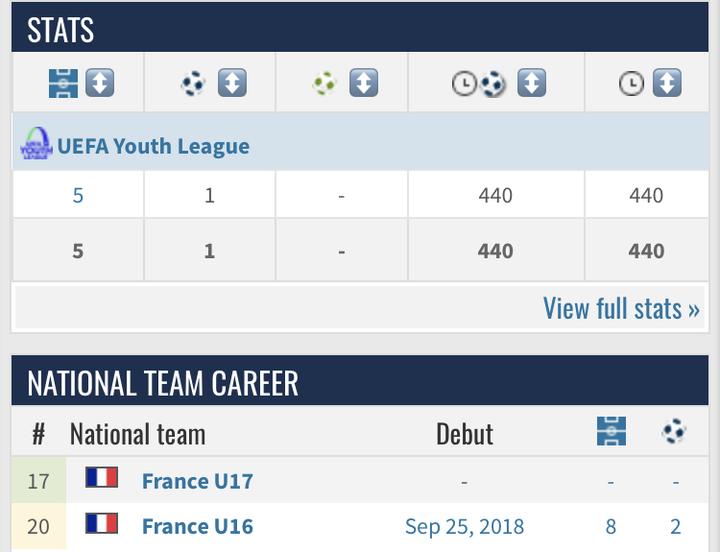Click the green assists ball icon in Stats
Image resolution: width=720 pixels, height=552 pixels.
click(325, 83)
